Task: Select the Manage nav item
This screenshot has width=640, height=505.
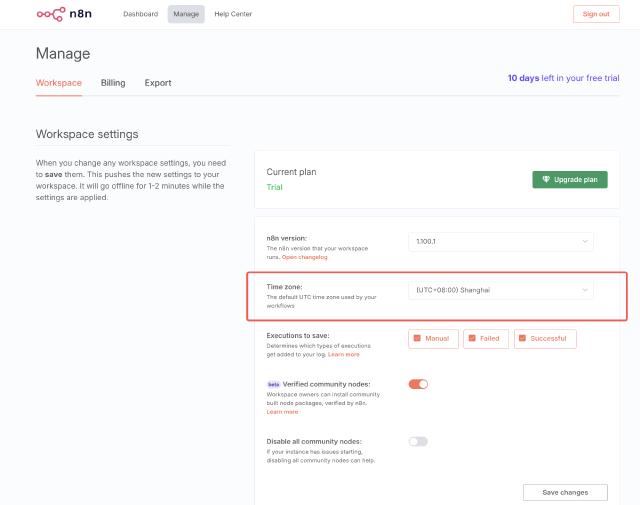Action: coord(186,14)
